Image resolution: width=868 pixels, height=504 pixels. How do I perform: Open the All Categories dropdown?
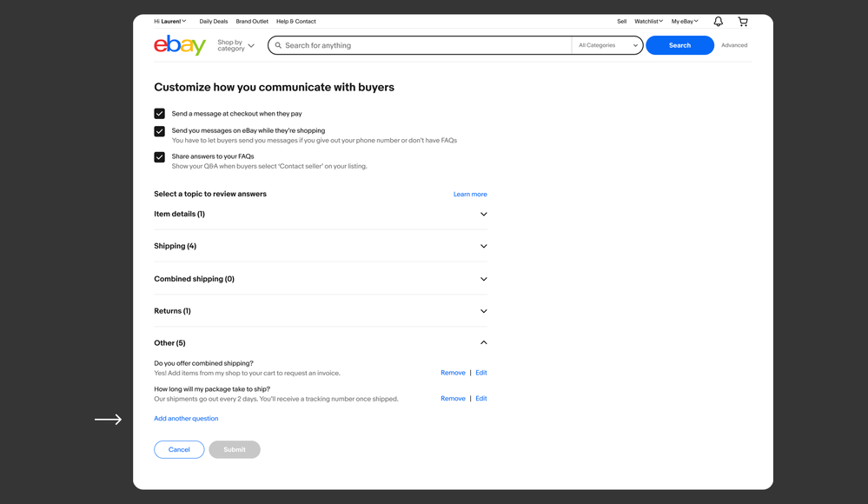point(607,45)
